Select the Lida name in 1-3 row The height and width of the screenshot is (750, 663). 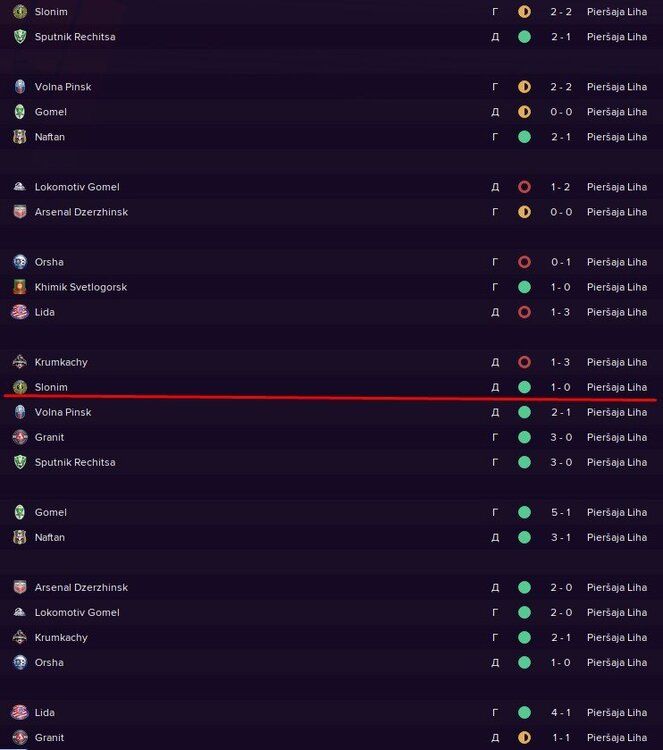(x=45, y=312)
